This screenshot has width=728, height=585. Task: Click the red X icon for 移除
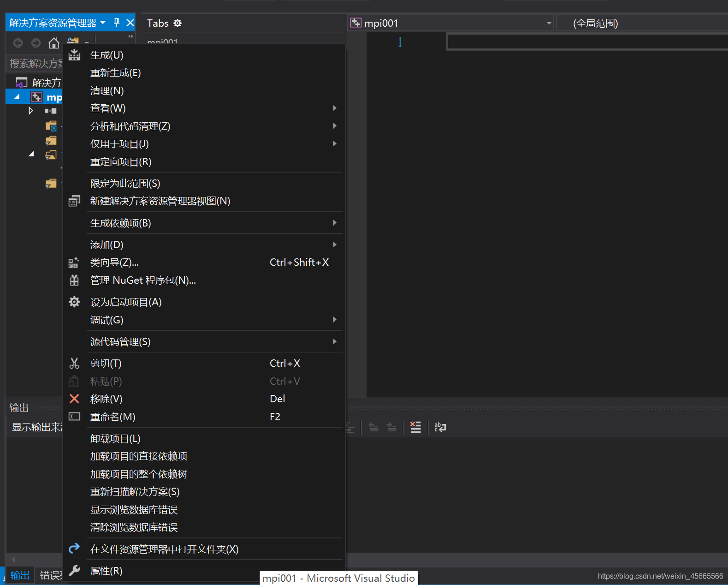[x=74, y=399]
